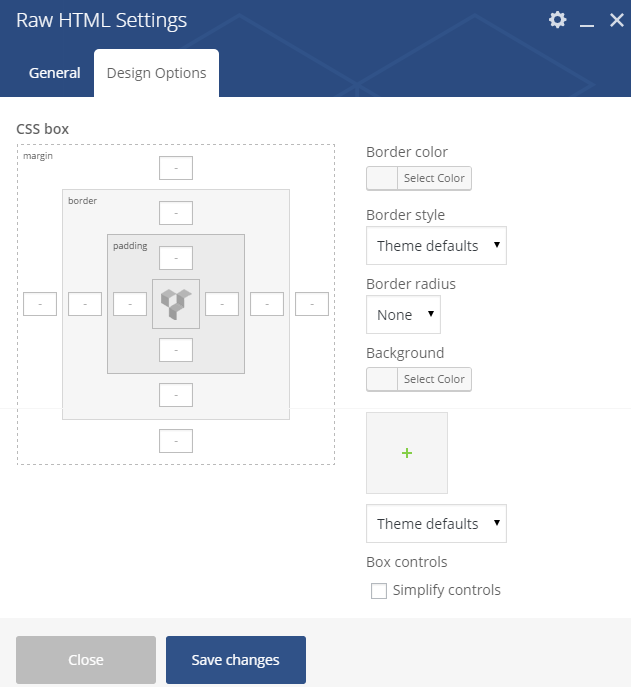Open the Background color swatch
The image size is (631, 687).
[382, 379]
